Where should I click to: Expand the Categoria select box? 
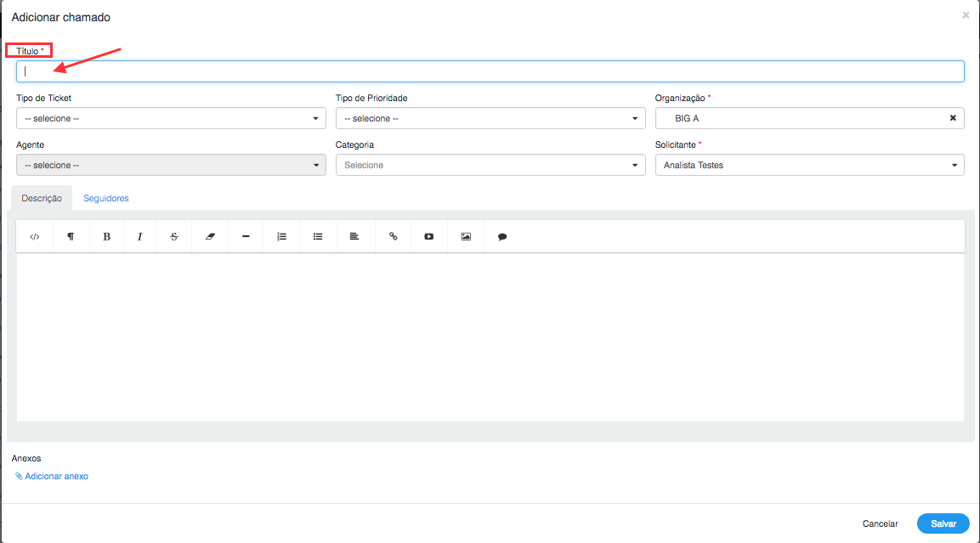tap(490, 165)
